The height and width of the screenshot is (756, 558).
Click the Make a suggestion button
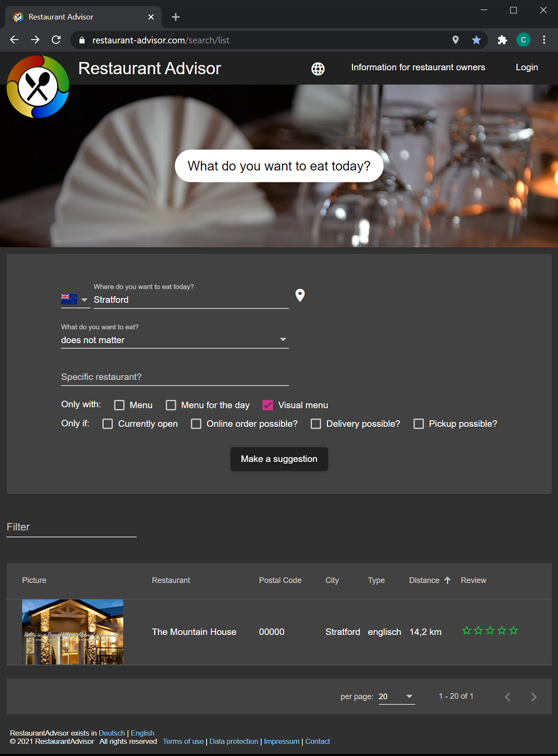click(279, 459)
